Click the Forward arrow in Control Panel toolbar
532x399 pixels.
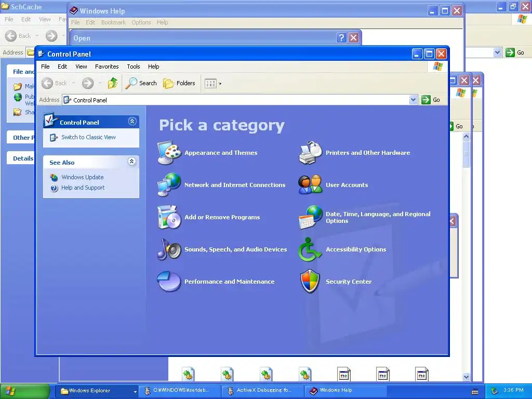click(x=88, y=83)
